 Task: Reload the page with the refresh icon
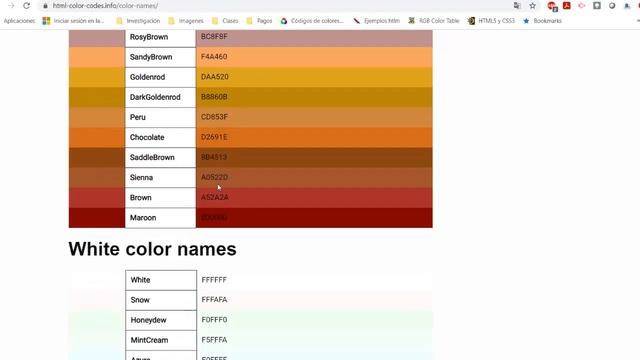pos(27,6)
